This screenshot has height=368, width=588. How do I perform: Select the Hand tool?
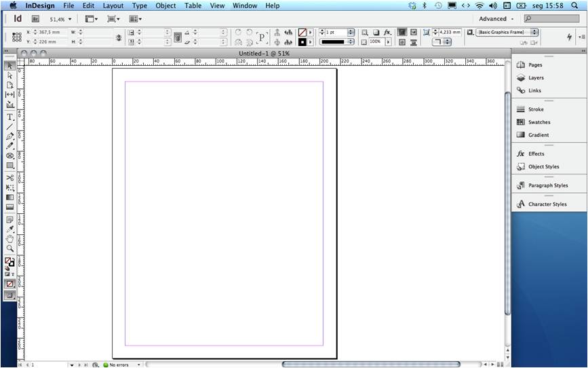pyautogui.click(x=9, y=239)
